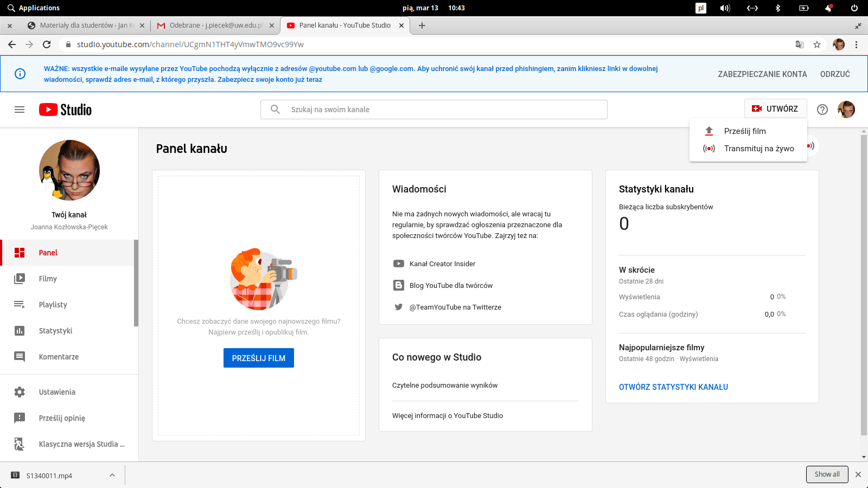Click Prześlij opinię feedback icon
Viewport: 868px width, 488px height.
(20, 418)
